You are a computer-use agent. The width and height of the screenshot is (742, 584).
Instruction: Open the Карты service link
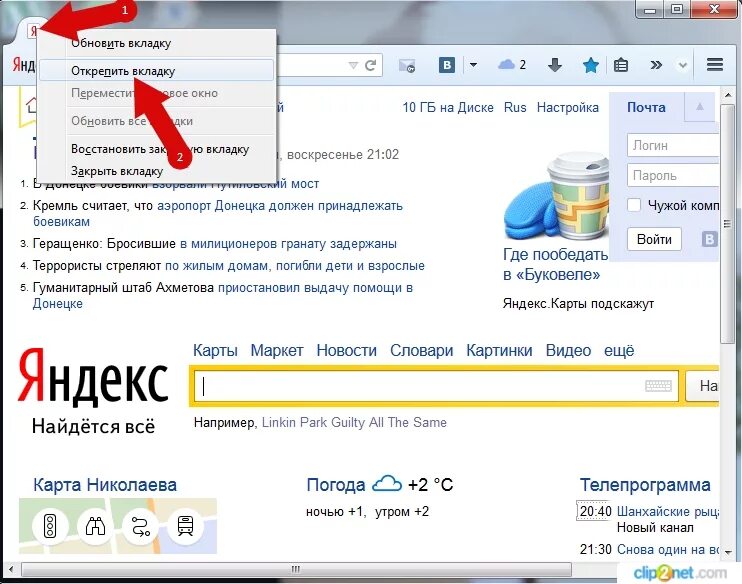(x=215, y=350)
